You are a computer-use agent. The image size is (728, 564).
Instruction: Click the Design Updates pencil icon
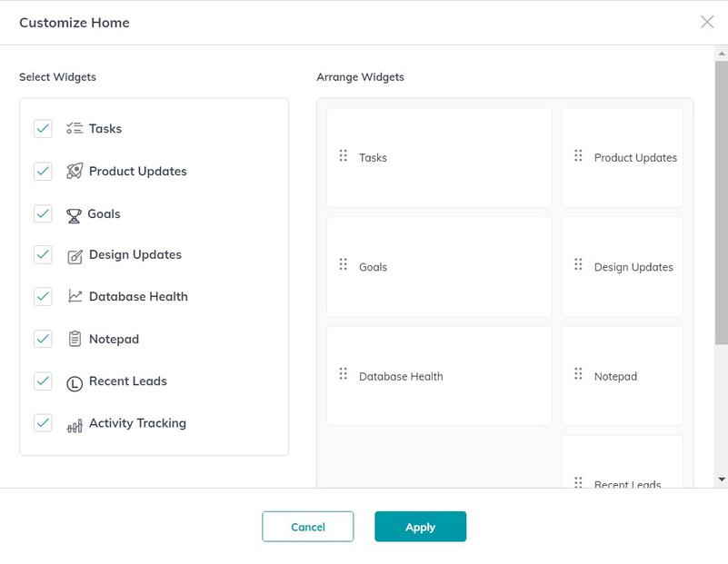point(75,255)
